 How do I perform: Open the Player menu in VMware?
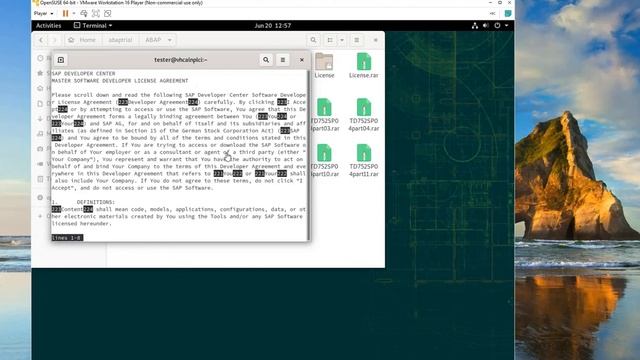coord(43,13)
